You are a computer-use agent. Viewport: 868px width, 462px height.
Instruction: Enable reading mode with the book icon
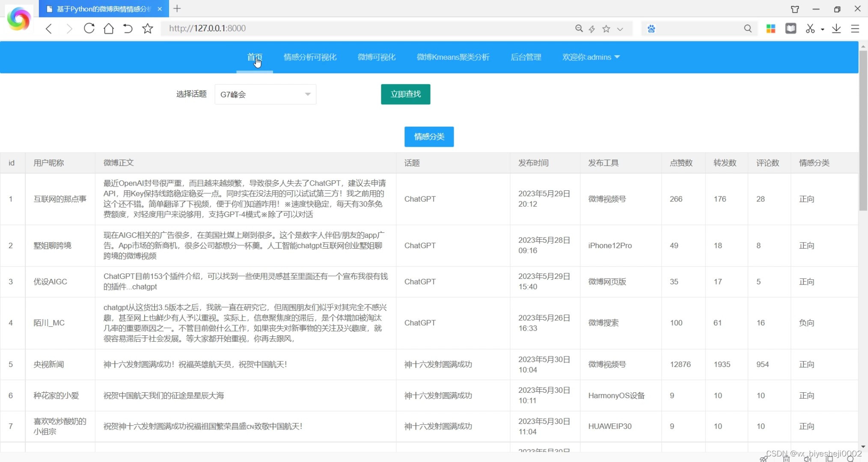pos(791,28)
